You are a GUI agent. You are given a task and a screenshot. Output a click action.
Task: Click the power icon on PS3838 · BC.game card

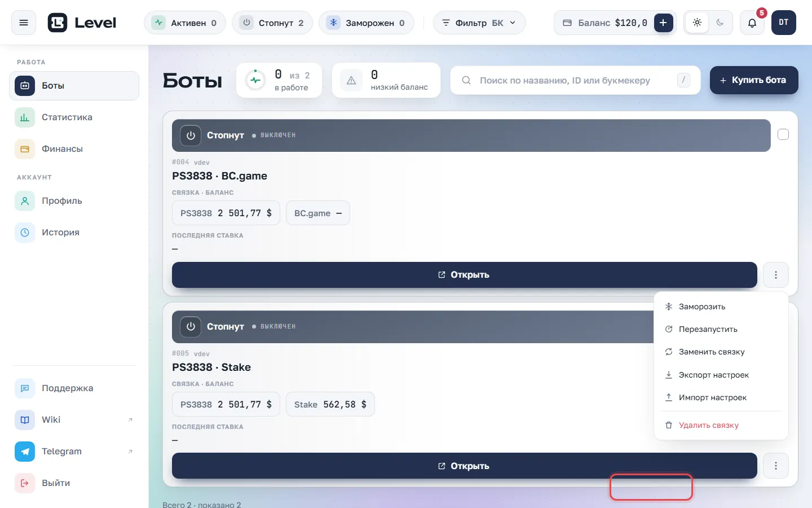(x=191, y=135)
